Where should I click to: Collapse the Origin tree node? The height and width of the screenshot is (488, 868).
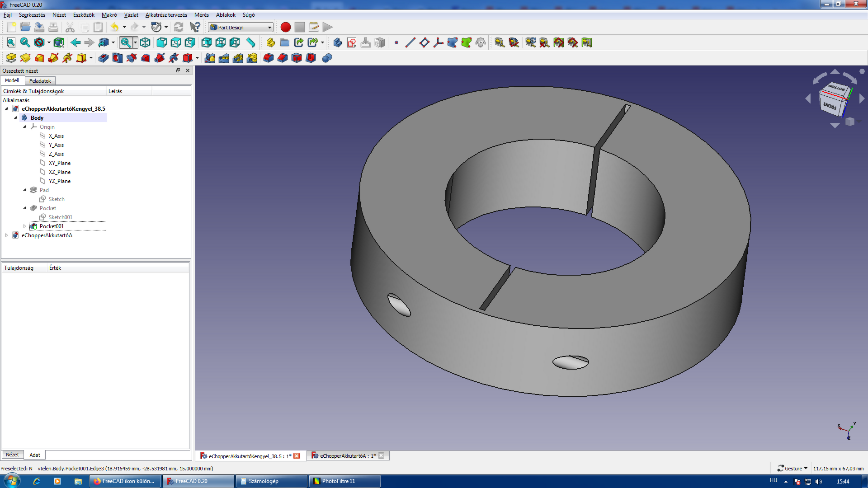coord(24,127)
